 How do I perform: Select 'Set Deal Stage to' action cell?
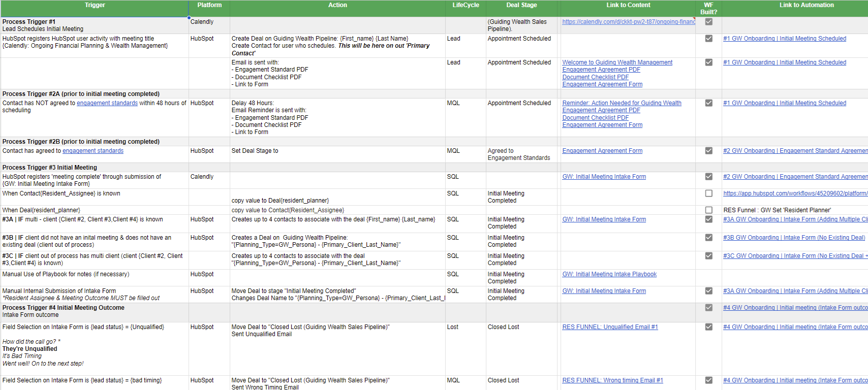[337, 154]
